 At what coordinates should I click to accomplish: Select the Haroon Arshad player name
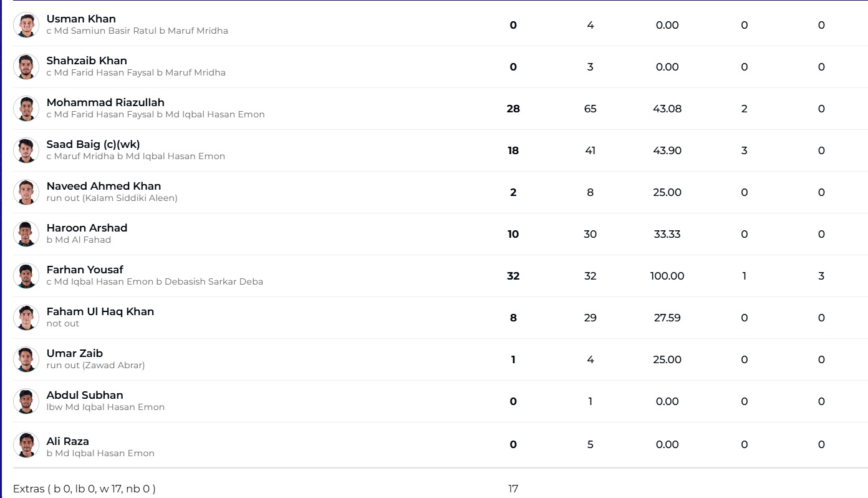tap(87, 228)
